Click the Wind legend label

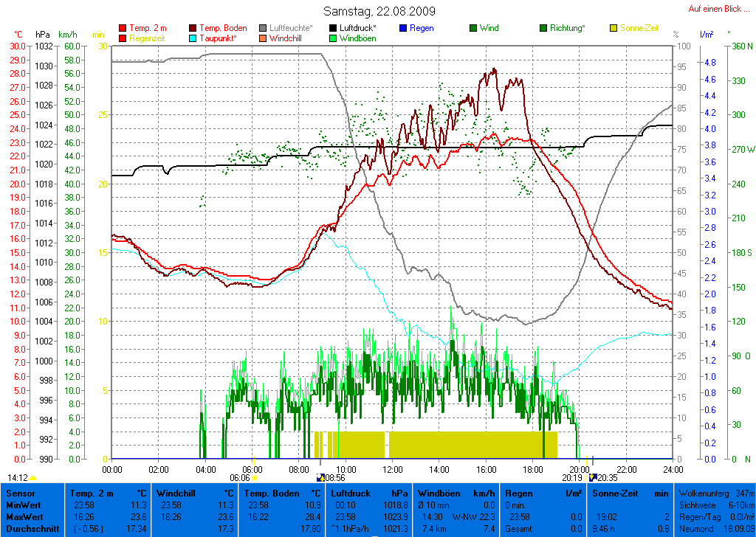[489, 28]
